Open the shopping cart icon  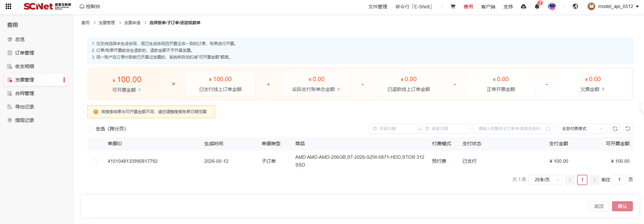click(453, 6)
